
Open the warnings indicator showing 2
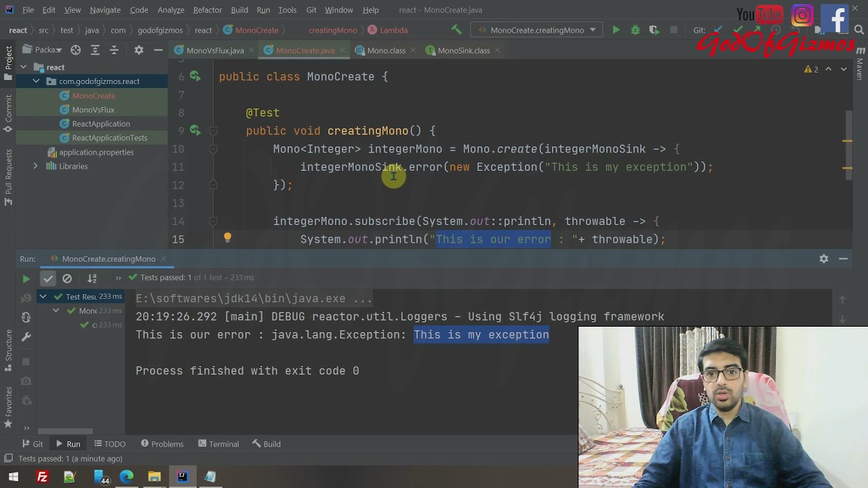tap(811, 69)
